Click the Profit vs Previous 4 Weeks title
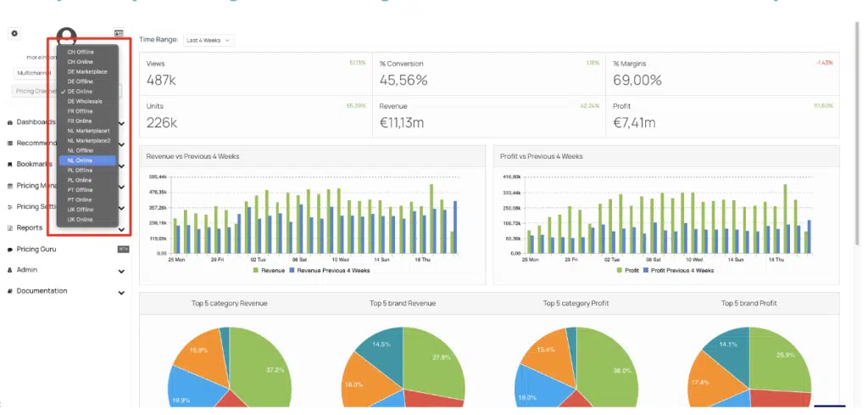 [541, 156]
